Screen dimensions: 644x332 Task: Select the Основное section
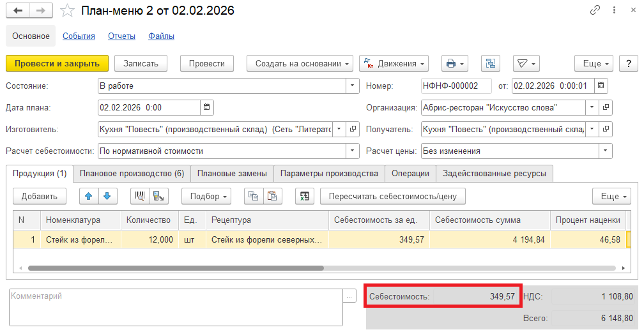(x=31, y=36)
